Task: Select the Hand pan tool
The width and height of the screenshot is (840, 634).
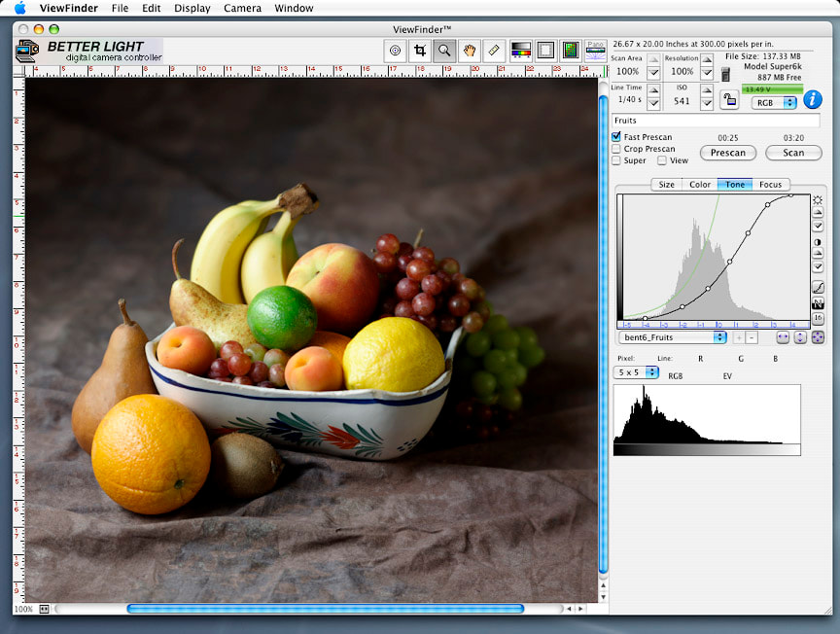Action: [470, 51]
